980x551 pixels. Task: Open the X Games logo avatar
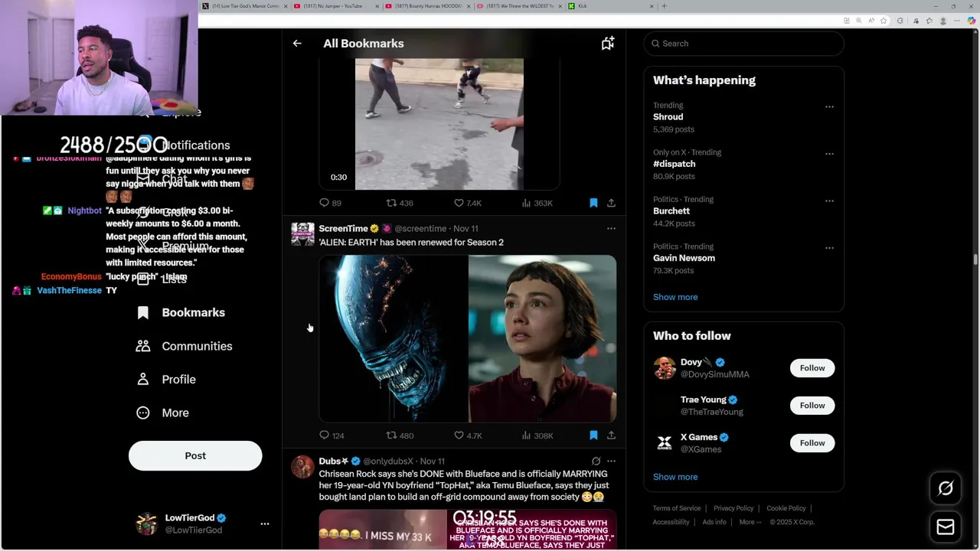point(665,443)
